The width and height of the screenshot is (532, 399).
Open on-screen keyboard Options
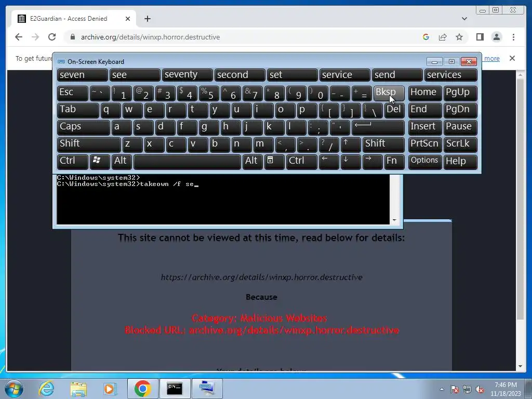pyautogui.click(x=425, y=162)
